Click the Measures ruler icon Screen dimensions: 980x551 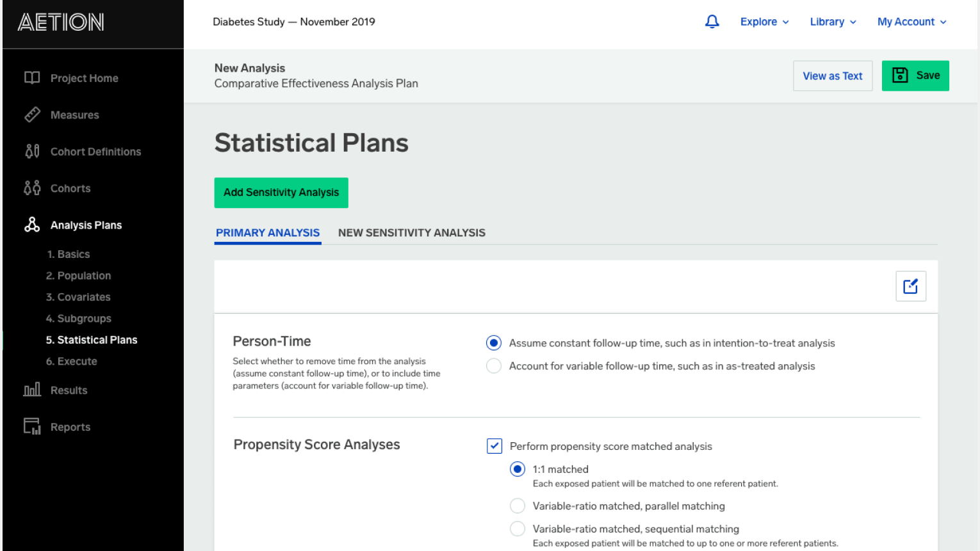32,115
